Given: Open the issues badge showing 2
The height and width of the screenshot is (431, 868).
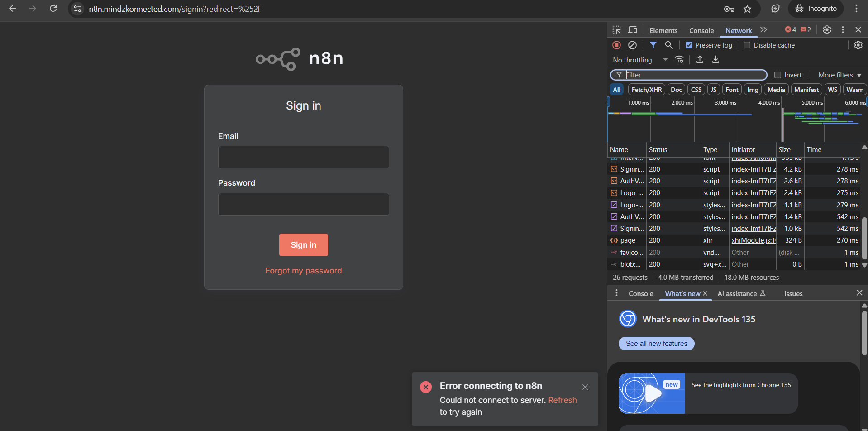Looking at the screenshot, I should click(806, 29).
